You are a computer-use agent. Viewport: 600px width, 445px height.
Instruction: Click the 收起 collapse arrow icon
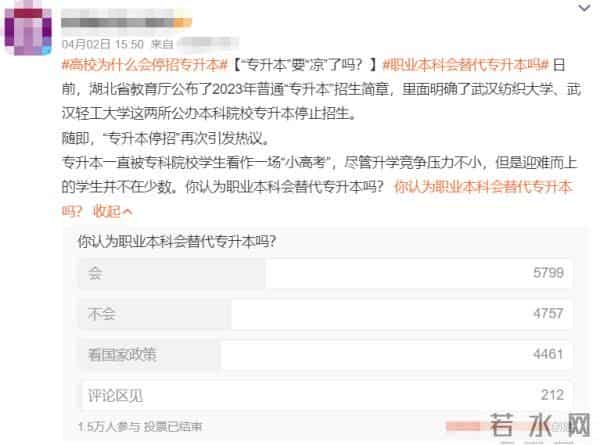coord(128,212)
